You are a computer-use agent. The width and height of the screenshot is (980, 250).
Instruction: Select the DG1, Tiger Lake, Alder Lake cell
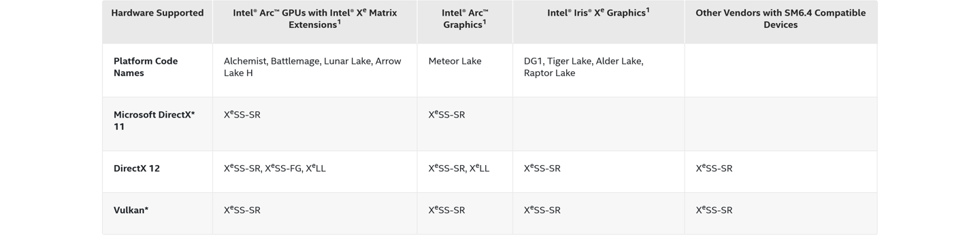(x=583, y=67)
